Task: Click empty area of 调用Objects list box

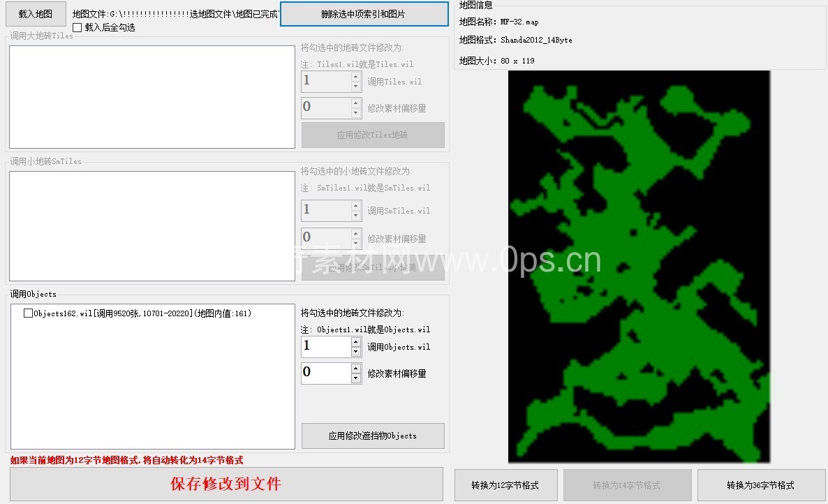Action: point(151,391)
